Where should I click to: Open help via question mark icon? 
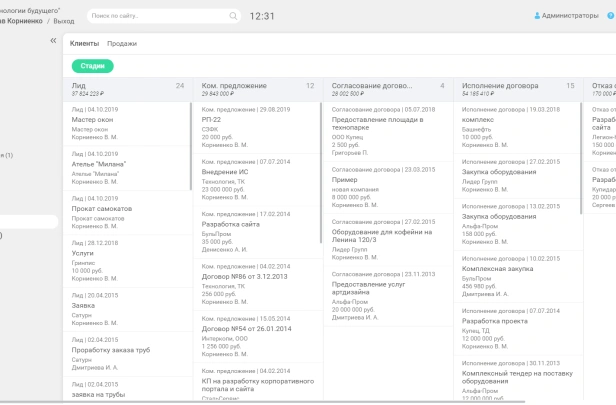pyautogui.click(x=610, y=17)
